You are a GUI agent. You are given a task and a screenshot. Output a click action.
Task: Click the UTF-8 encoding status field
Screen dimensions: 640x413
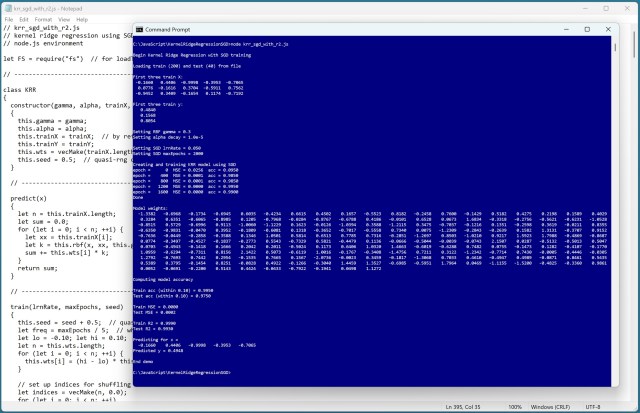[594, 407]
